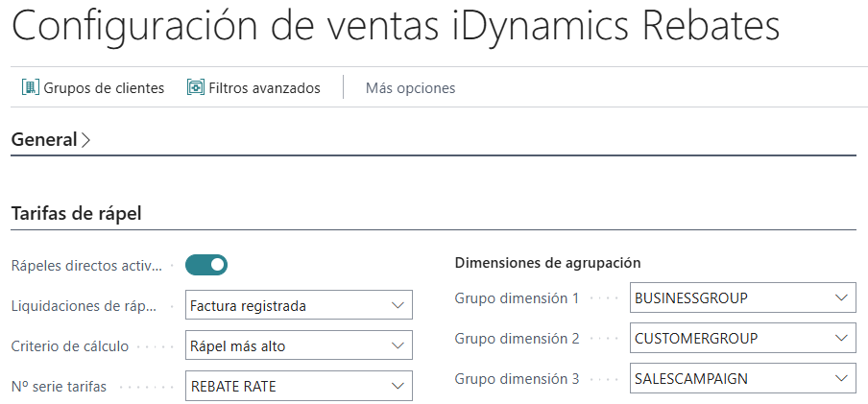Click the General section heading
This screenshot has width=868, height=404.
[44, 139]
